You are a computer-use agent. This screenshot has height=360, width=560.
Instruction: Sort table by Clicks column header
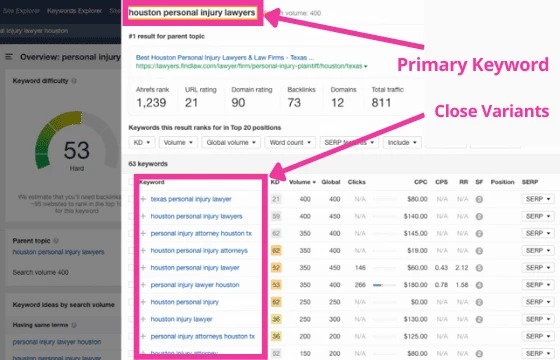356,182
